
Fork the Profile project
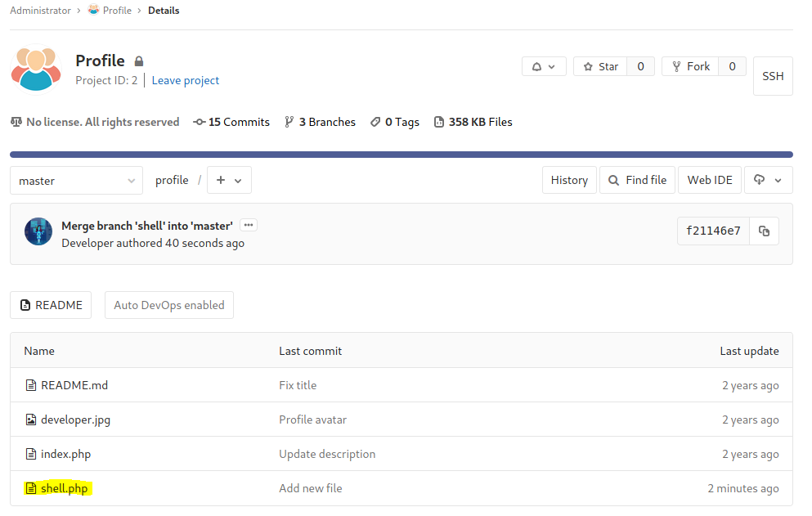(x=689, y=67)
